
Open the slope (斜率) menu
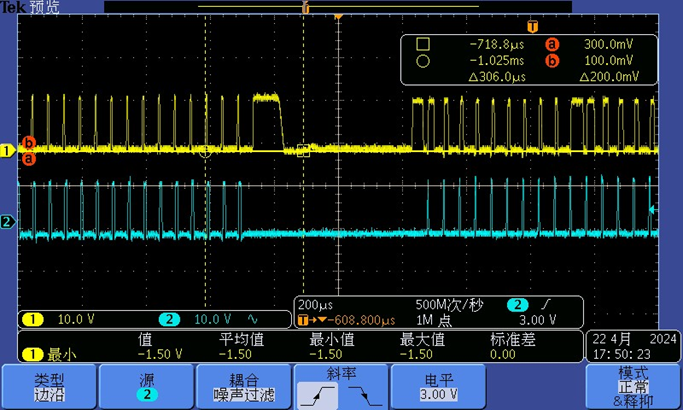pos(341,372)
